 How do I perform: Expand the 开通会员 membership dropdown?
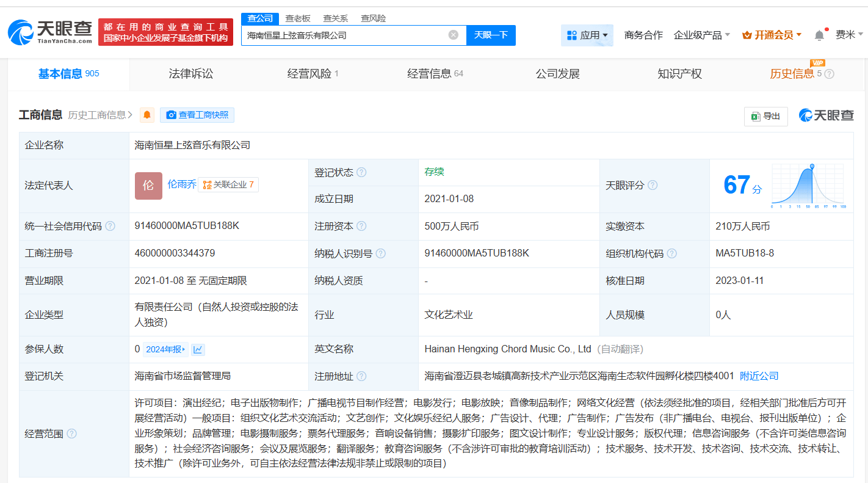coord(772,35)
